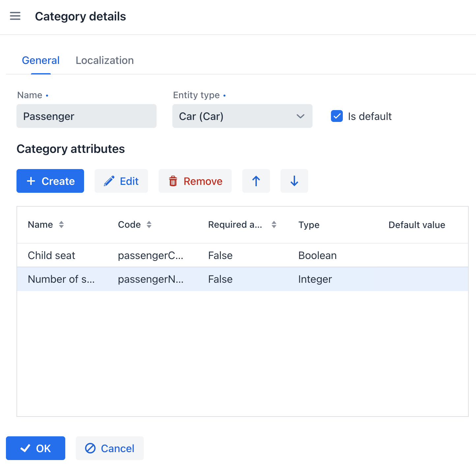Move selected attribute down with arrow icon
This screenshot has height=464, width=476.
tap(294, 181)
